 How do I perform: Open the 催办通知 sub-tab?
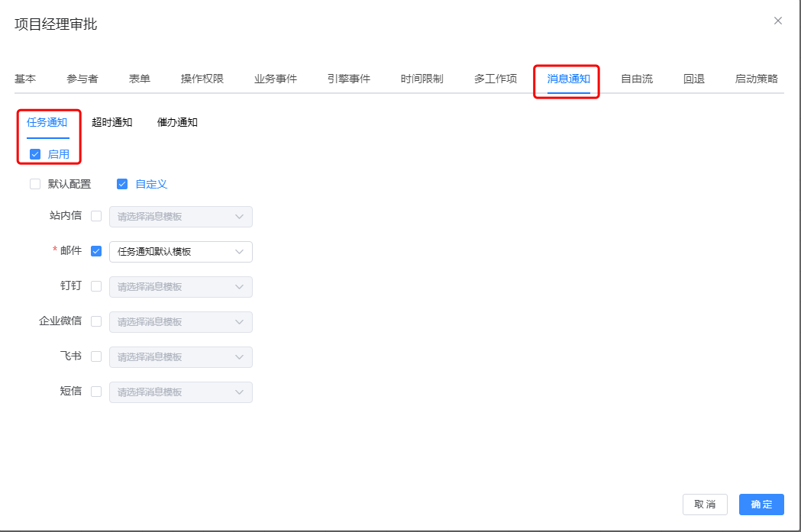[177, 122]
